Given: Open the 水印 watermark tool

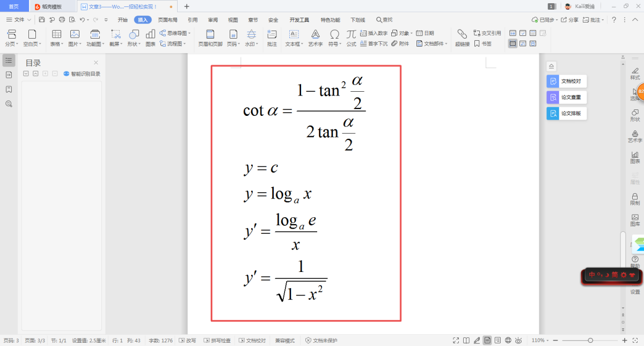Looking at the screenshot, I should click(250, 38).
